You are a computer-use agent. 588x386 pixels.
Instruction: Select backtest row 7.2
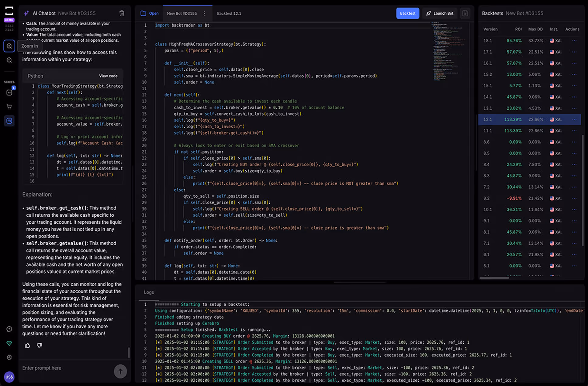click(x=529, y=187)
